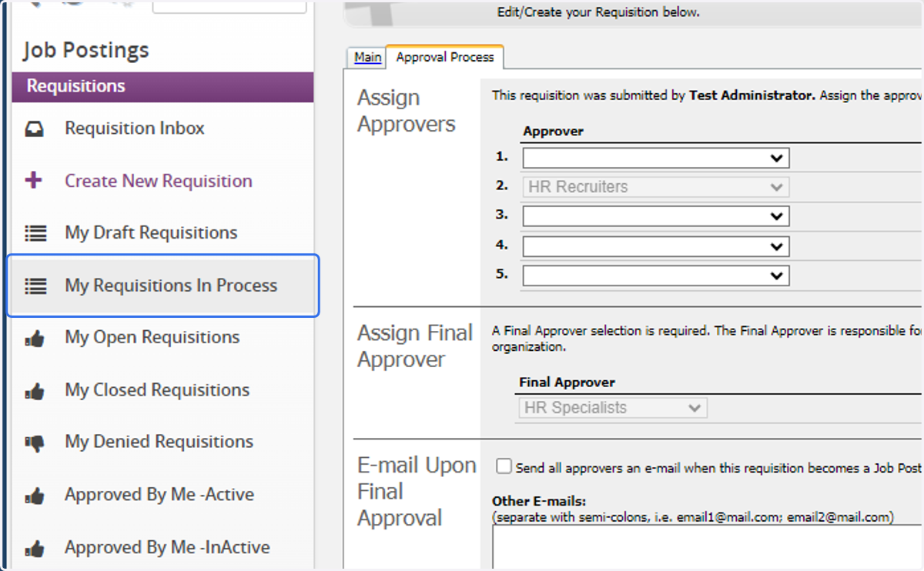This screenshot has width=924, height=571.
Task: Click the search box above Job Postings
Action: pyautogui.click(x=229, y=7)
